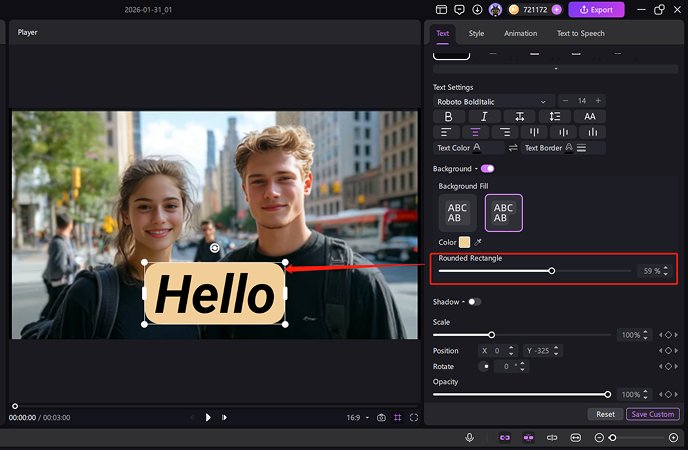Image resolution: width=688 pixels, height=450 pixels.
Task: Toggle the player grid guides icon
Action: pyautogui.click(x=398, y=418)
